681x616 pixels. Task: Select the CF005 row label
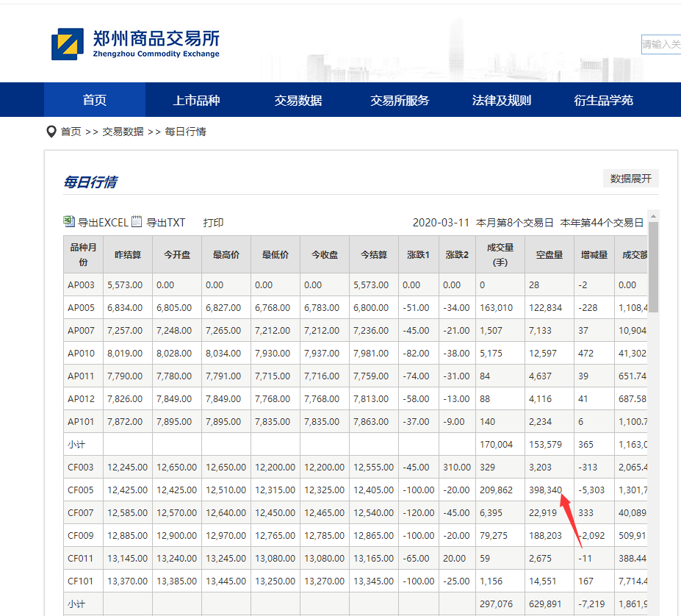pyautogui.click(x=80, y=490)
